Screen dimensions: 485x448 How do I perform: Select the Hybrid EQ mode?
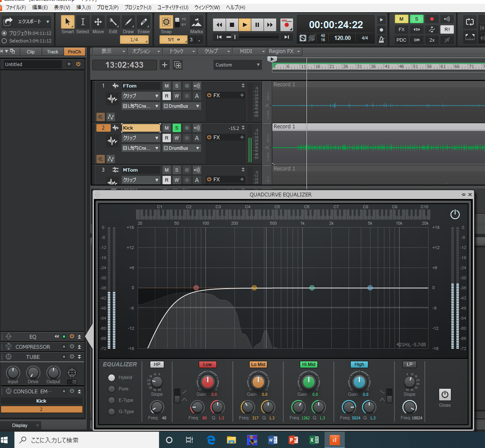111,378
